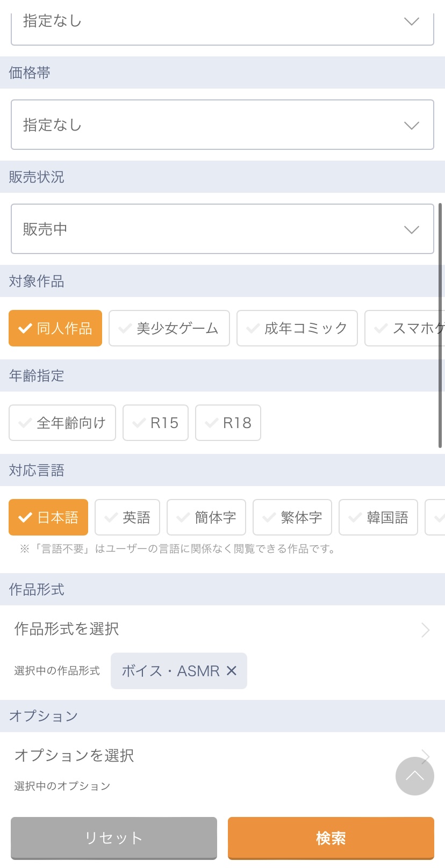
Task: Enable the 韓国語 language filter
Action: (x=378, y=517)
